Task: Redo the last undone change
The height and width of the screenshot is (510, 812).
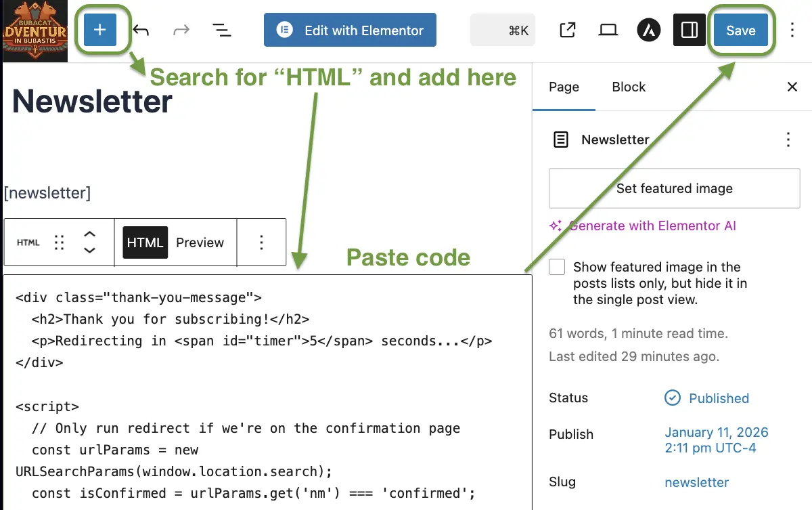Action: (x=181, y=30)
